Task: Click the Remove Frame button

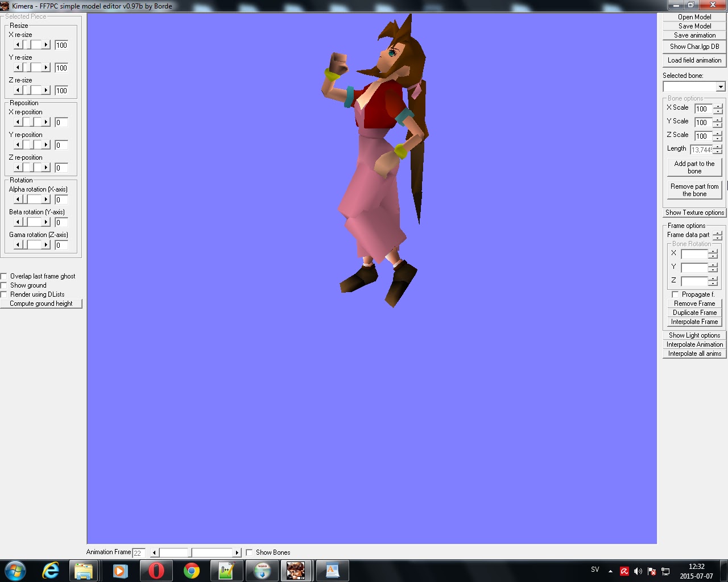Action: [x=694, y=304]
